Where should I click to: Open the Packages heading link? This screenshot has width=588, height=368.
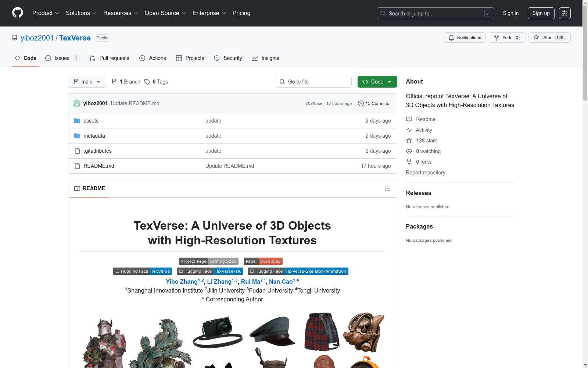click(x=419, y=226)
